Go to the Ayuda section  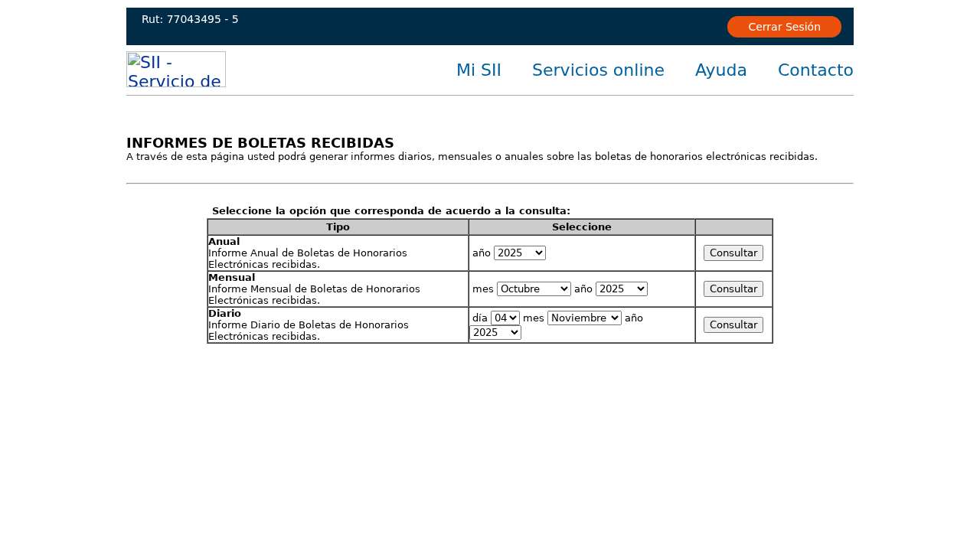click(720, 70)
